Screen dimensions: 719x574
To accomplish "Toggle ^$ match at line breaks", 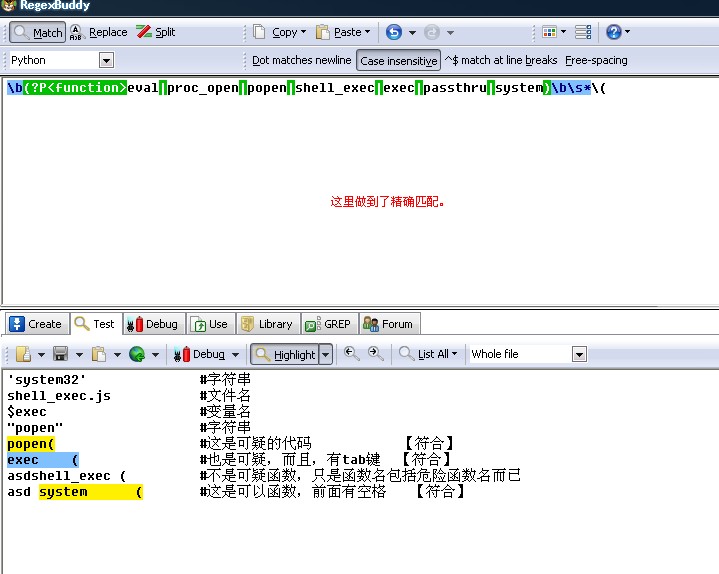I will point(500,60).
